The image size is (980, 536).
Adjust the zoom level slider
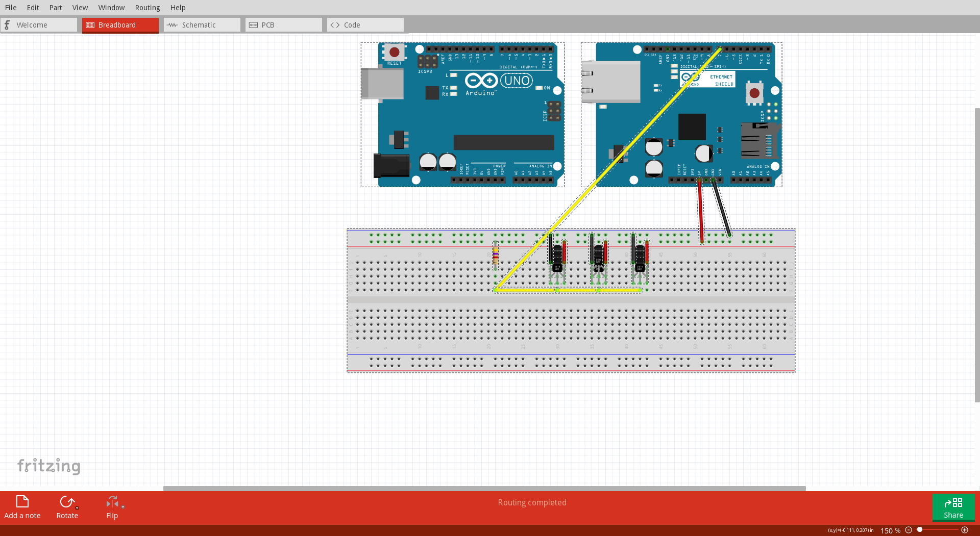pyautogui.click(x=920, y=530)
